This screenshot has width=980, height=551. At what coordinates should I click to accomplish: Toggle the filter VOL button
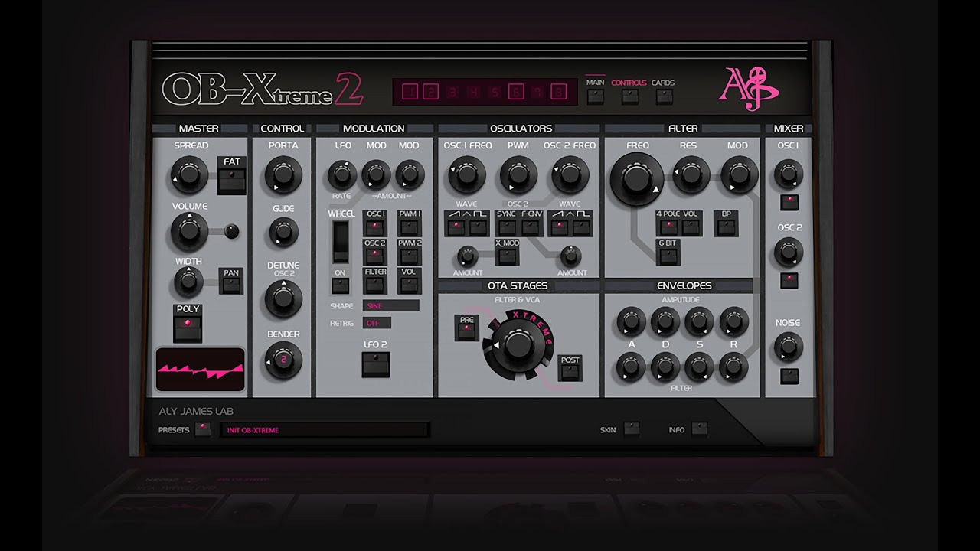[691, 227]
